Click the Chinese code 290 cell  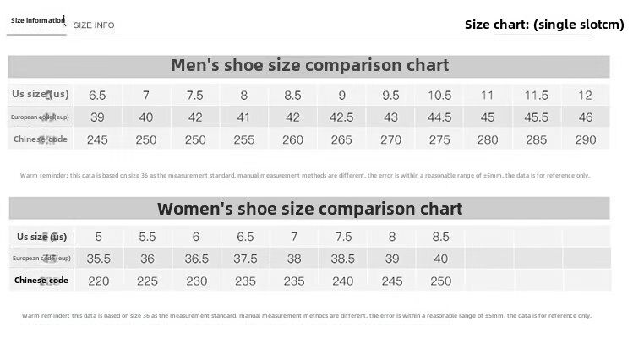coord(585,139)
